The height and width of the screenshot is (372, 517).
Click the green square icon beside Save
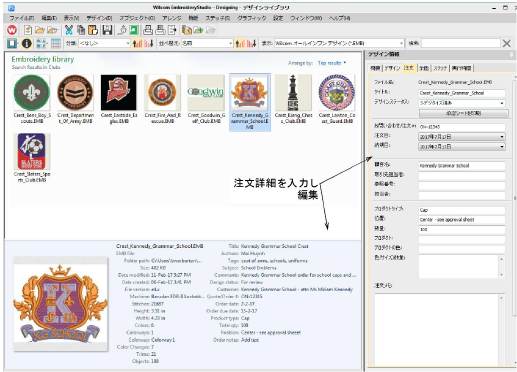[134, 30]
